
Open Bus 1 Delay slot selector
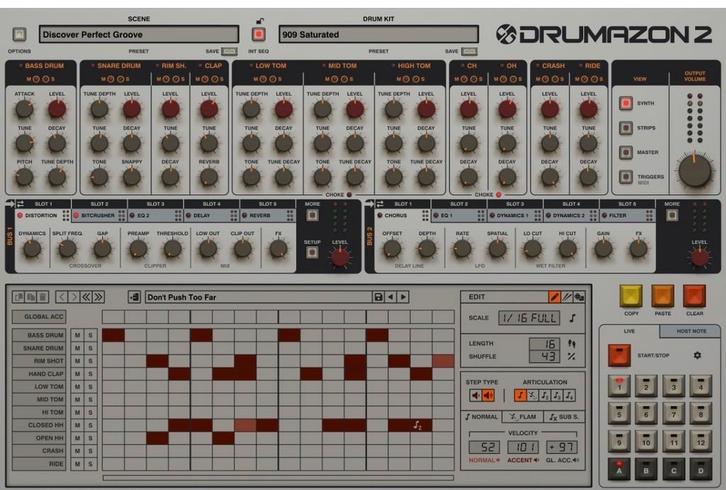(212, 215)
